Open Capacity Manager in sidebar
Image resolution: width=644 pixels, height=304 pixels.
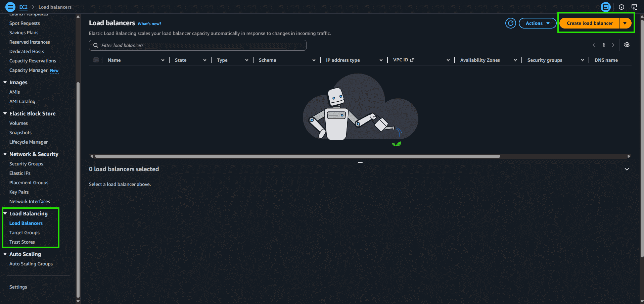pos(29,70)
